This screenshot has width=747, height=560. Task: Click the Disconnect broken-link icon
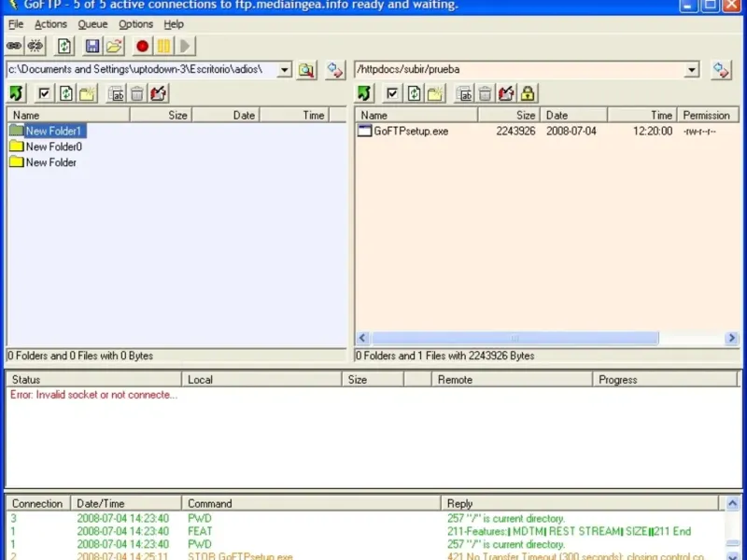click(35, 45)
